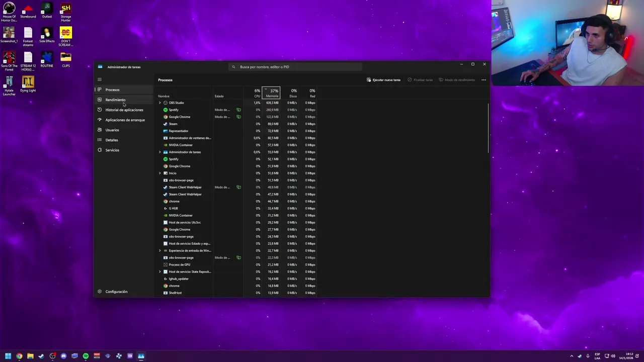
Task: Select STREAM 12 HORAS file on desktop
Action: pos(28,61)
